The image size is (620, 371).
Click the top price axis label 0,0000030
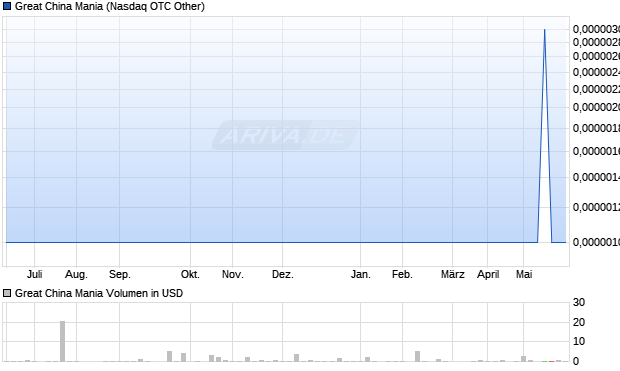point(596,29)
